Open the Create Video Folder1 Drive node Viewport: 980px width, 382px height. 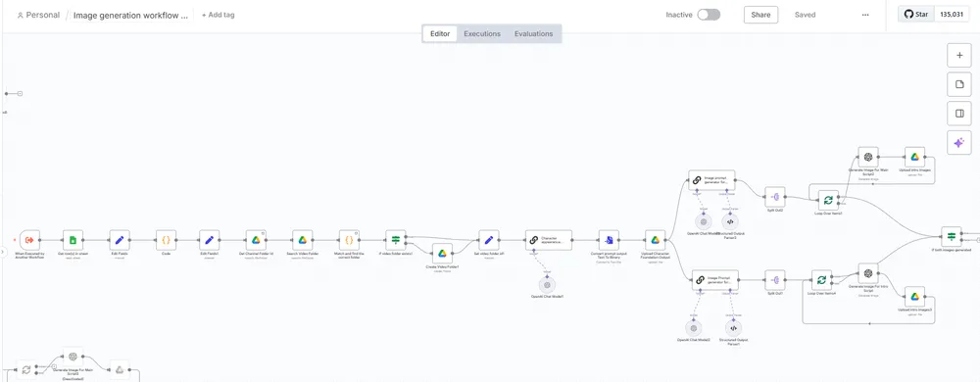(442, 253)
